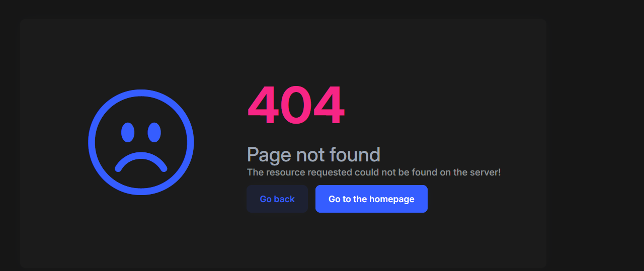
Task: Click the "Page not found" heading
Action: (x=313, y=154)
